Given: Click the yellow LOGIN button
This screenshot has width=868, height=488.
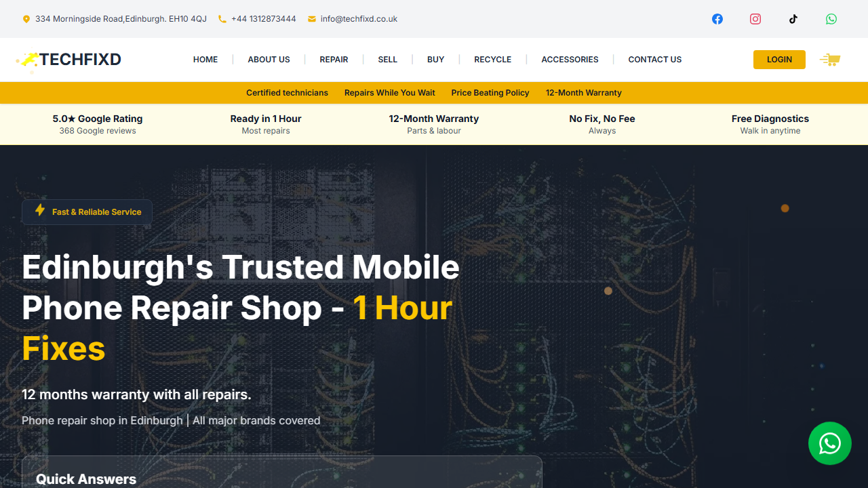Looking at the screenshot, I should pos(779,60).
